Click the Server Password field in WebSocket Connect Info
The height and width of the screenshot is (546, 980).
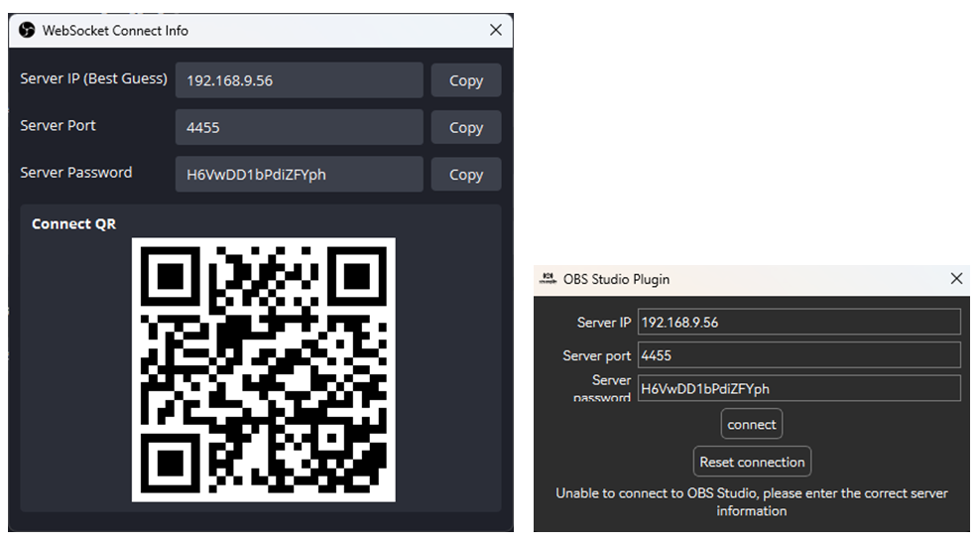tap(299, 174)
